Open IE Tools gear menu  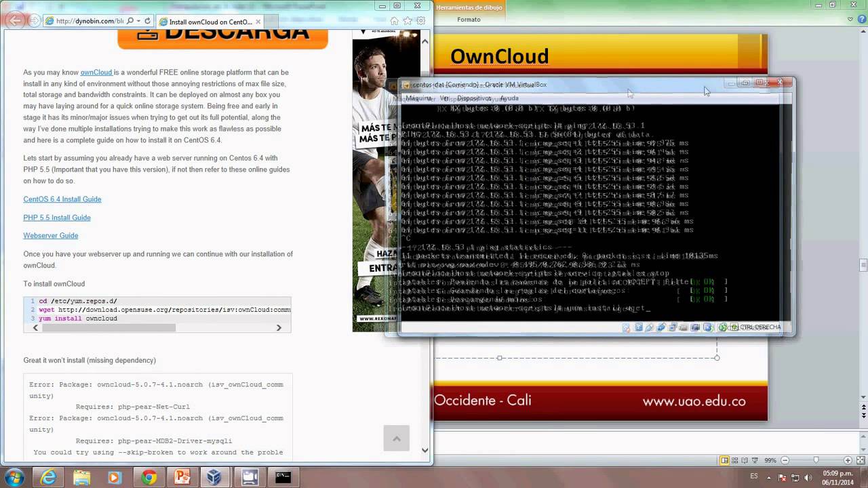[422, 21]
